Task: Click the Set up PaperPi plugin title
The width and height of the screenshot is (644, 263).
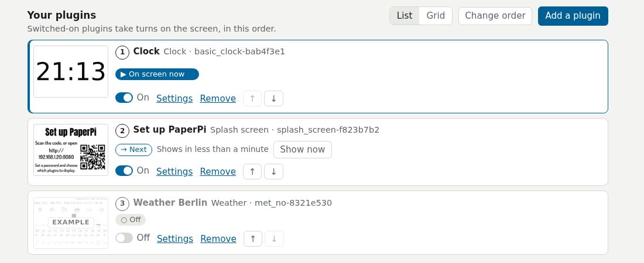Action: 170,130
